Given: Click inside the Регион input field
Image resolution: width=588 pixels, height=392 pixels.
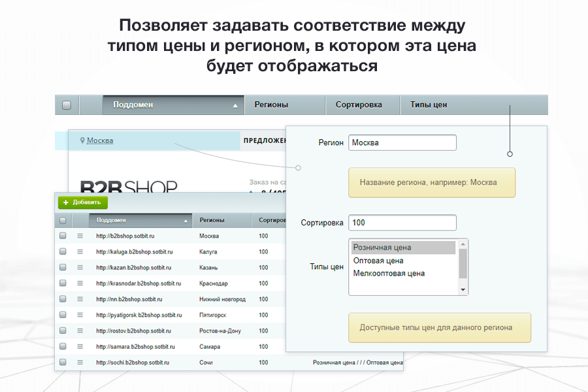Looking at the screenshot, I should tap(402, 142).
